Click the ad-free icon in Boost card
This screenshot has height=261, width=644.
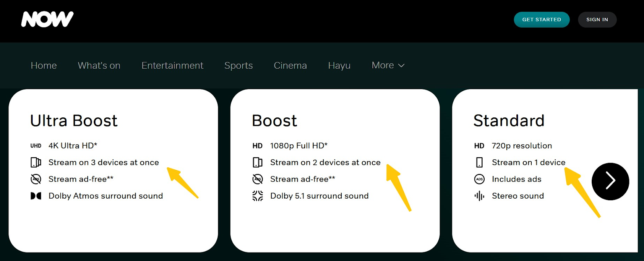pyautogui.click(x=258, y=179)
